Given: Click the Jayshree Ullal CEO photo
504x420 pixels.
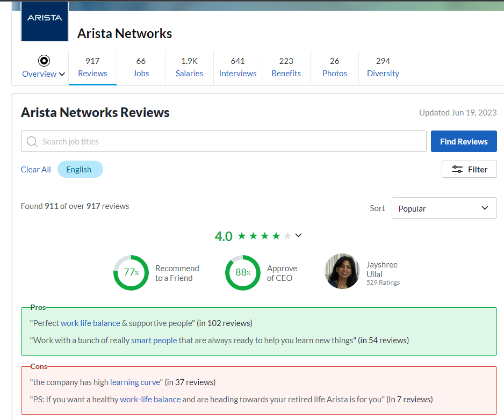Looking at the screenshot, I should pos(342,271).
